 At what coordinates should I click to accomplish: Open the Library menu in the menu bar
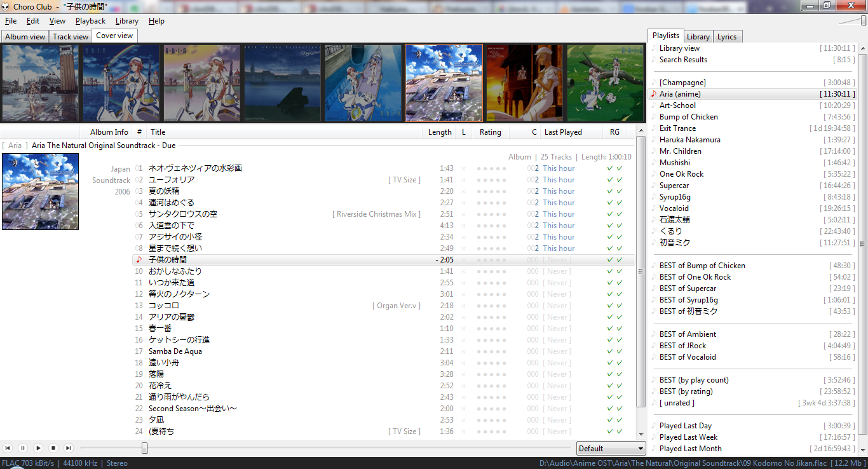tap(127, 21)
